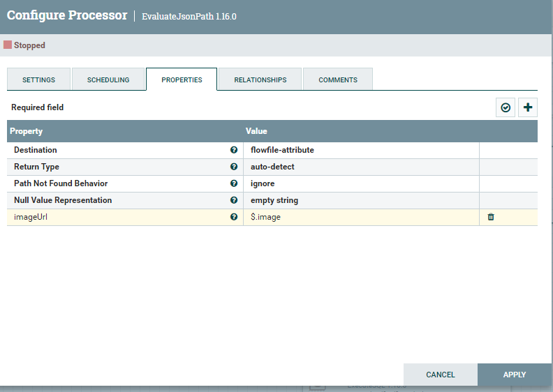Image resolution: width=553 pixels, height=392 pixels.
Task: Select the Properties tab
Action: [182, 80]
